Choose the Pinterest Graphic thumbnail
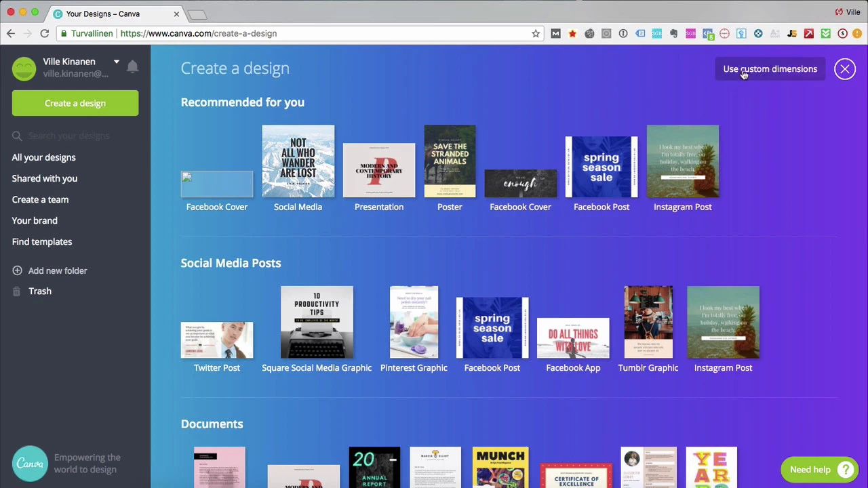Screen dimensions: 868x488 (x=414, y=322)
